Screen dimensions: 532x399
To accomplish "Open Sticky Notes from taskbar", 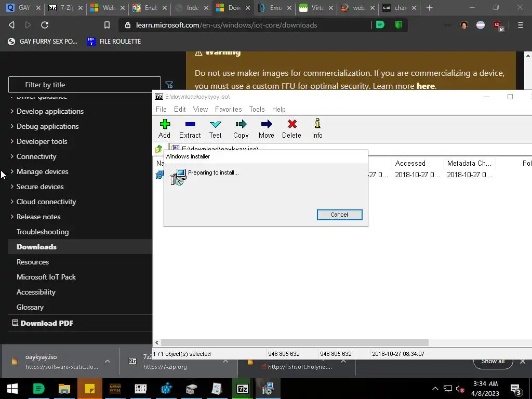I will tap(89, 389).
